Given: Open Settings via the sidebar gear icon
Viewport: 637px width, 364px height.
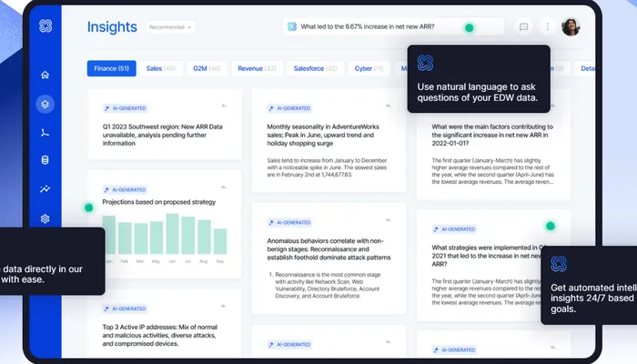Looking at the screenshot, I should tap(45, 218).
